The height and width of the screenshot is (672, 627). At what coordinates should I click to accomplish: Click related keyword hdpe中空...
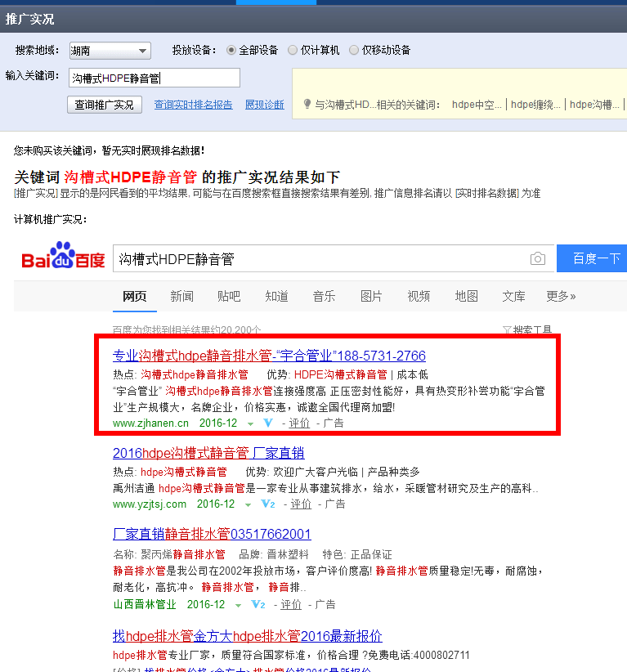tap(477, 105)
